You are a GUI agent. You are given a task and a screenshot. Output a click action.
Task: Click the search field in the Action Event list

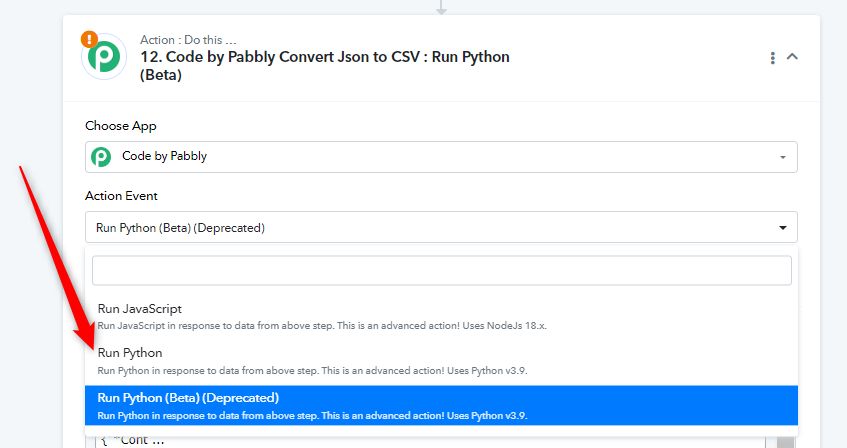(x=441, y=270)
